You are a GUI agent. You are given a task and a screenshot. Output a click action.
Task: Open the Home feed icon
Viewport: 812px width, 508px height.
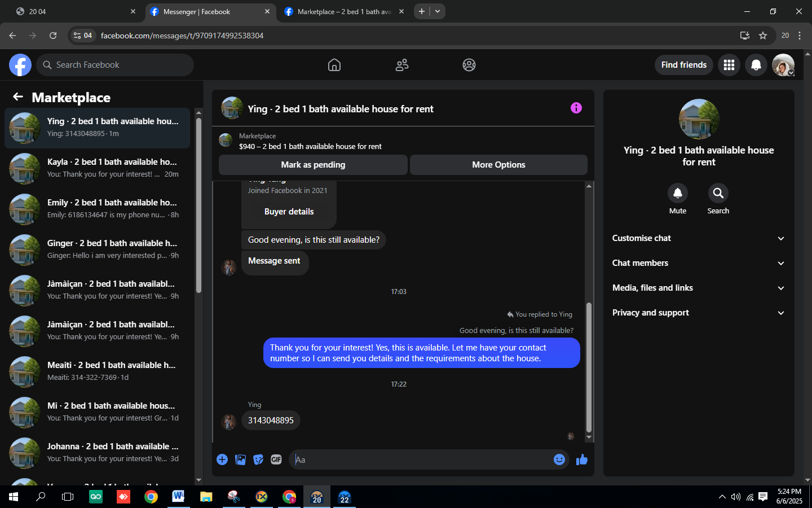[x=334, y=65]
